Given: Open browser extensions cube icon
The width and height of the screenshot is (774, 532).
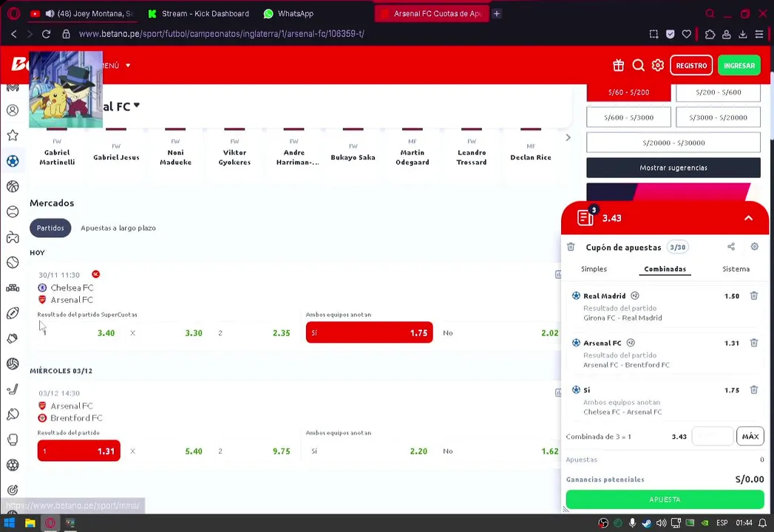Looking at the screenshot, I should point(710,34).
